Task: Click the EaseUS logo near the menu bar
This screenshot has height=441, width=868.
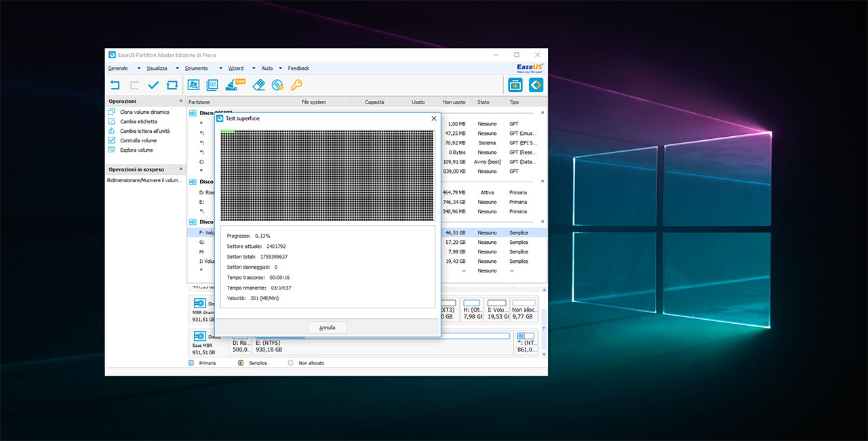Action: coord(531,68)
